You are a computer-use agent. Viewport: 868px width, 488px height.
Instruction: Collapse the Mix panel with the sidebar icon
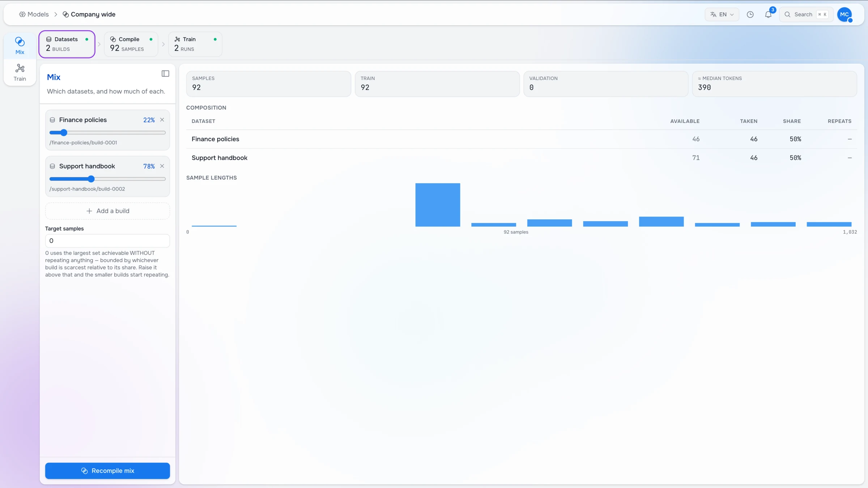[x=165, y=74]
